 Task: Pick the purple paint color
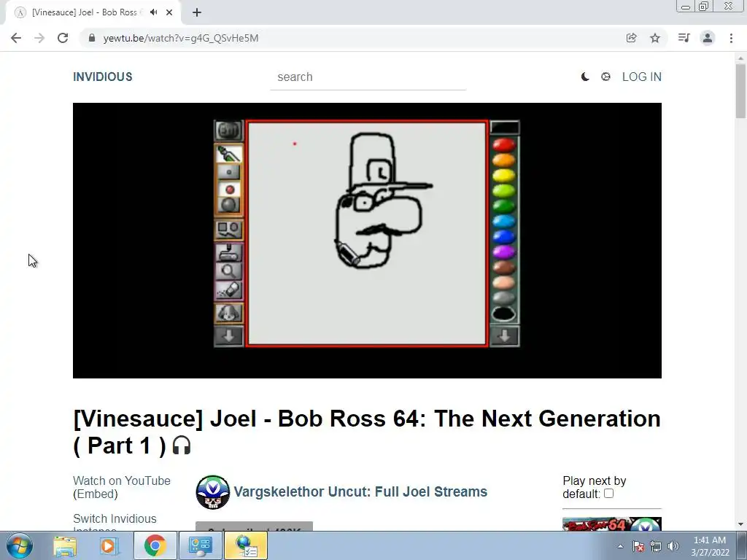(x=503, y=252)
